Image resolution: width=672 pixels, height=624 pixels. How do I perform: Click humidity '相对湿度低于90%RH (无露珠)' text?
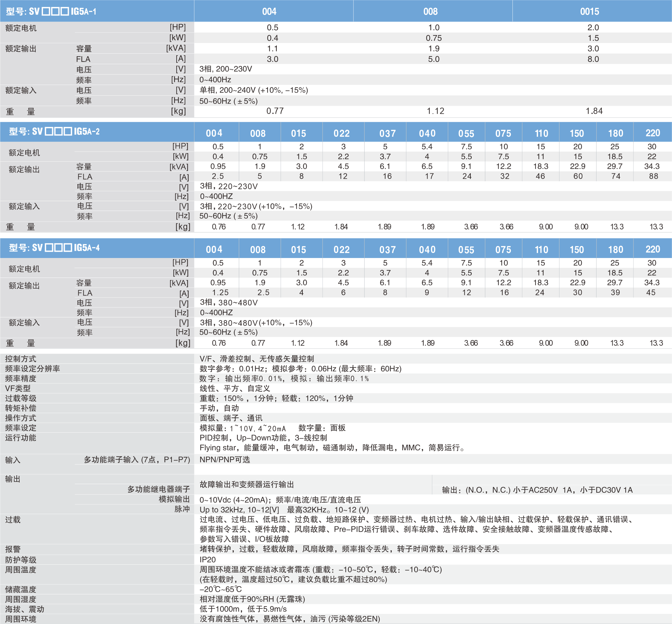coord(252,599)
